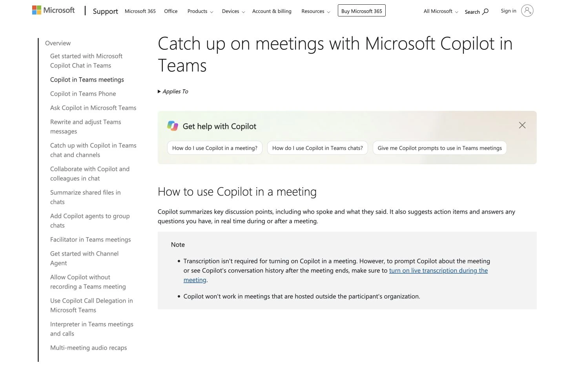
Task: Open 'Use Copilot Call Delegation in Microsoft Teams'
Action: tap(91, 305)
